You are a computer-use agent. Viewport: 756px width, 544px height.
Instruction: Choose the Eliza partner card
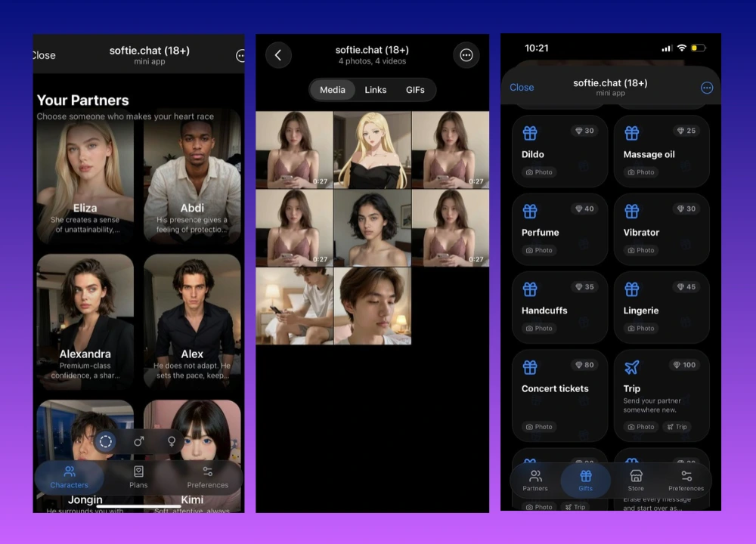(x=85, y=176)
